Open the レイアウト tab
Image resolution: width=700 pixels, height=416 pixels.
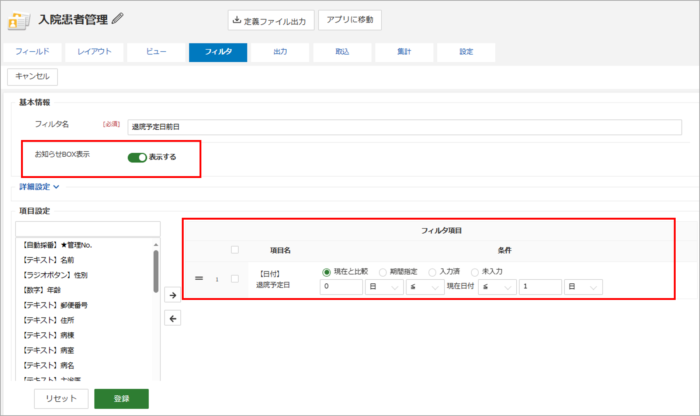click(x=94, y=52)
